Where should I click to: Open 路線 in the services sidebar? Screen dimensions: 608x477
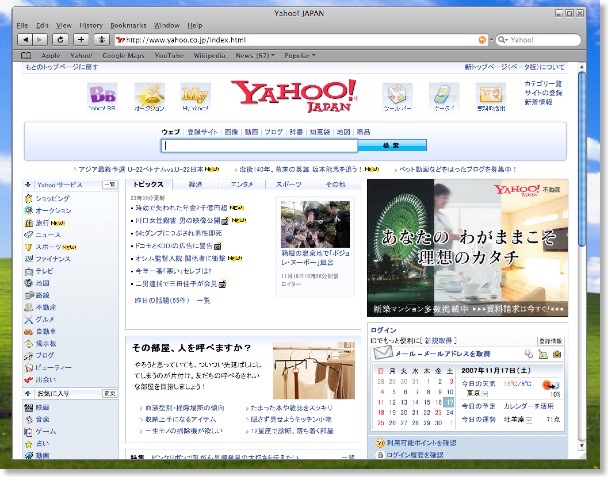click(x=42, y=295)
